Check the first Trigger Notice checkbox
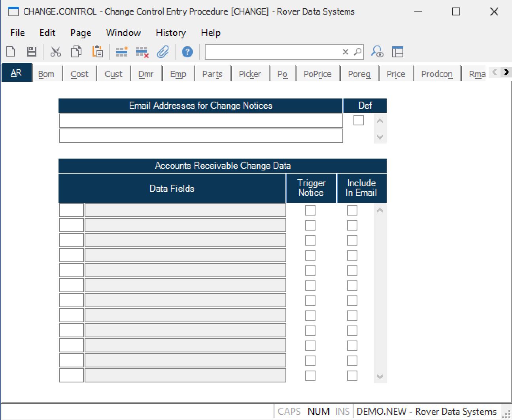Image resolution: width=512 pixels, height=420 pixels. coord(310,210)
